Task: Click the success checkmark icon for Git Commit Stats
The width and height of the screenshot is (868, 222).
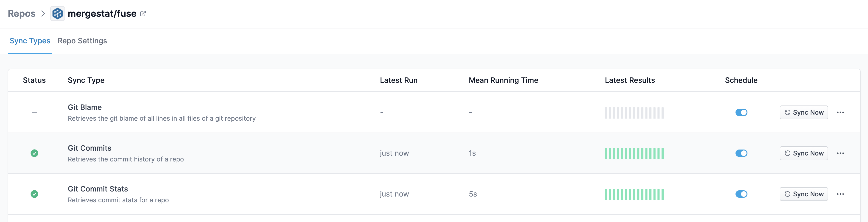Action: tap(35, 194)
